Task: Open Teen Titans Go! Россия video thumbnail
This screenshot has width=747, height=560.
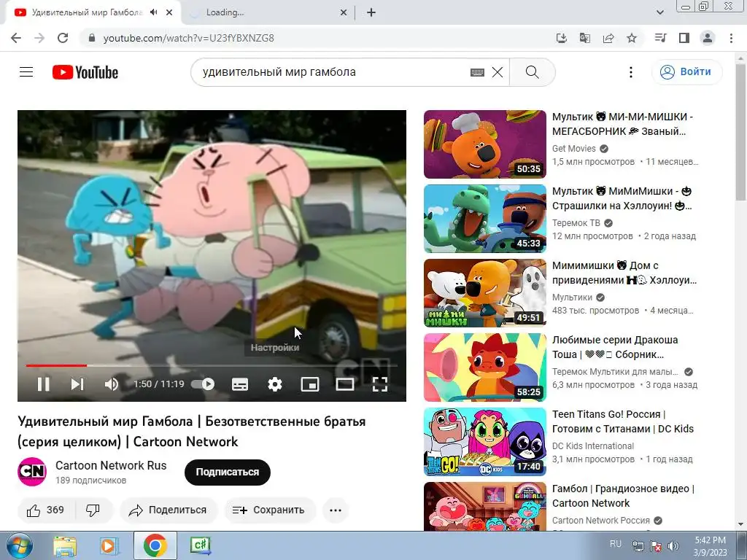Action: tap(484, 442)
